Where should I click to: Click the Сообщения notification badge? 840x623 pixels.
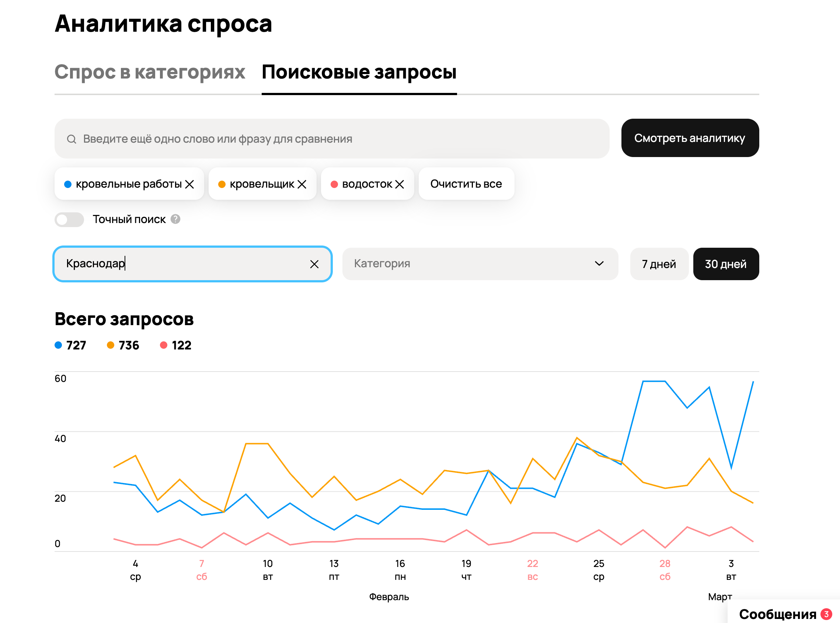826,614
